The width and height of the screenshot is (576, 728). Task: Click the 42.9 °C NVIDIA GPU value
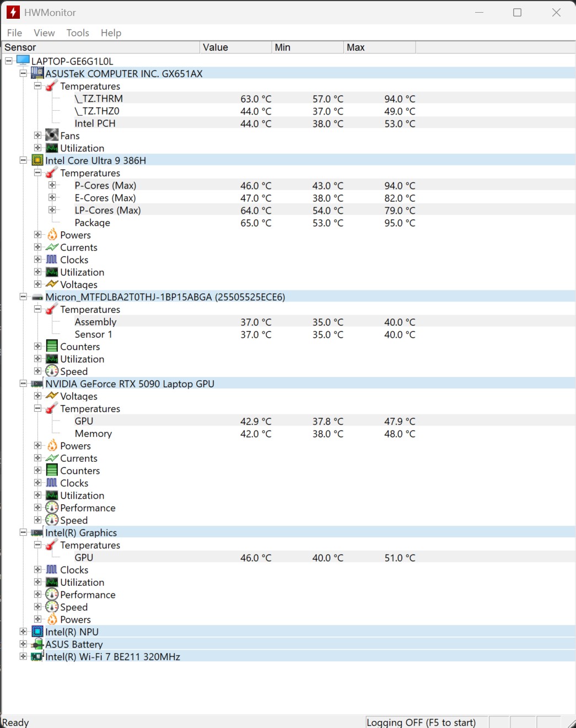tap(256, 422)
